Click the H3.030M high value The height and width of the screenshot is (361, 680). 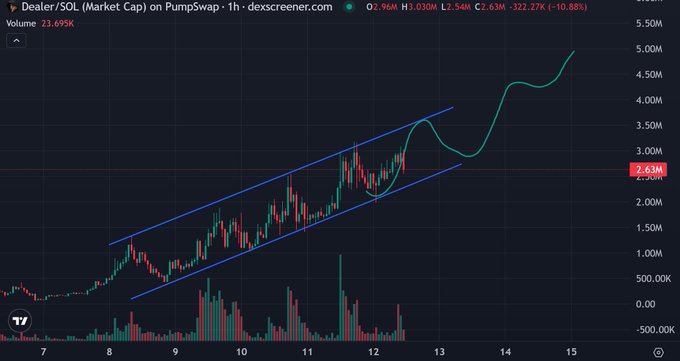pyautogui.click(x=420, y=7)
